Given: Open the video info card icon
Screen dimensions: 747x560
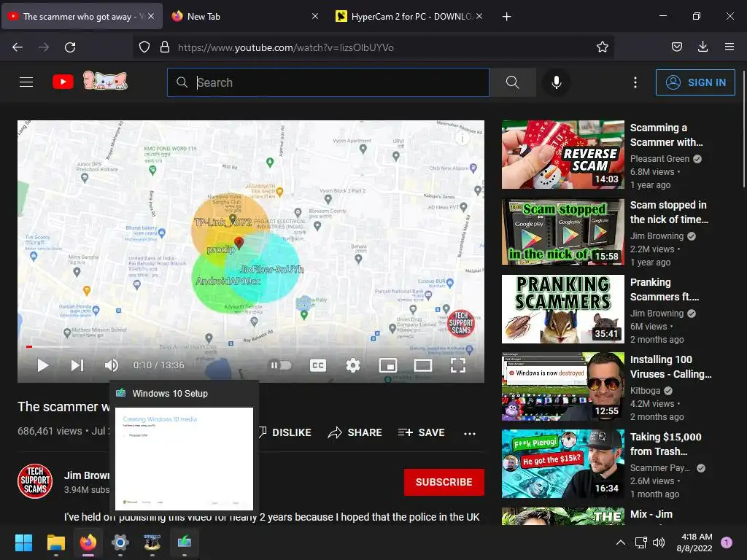Looking at the screenshot, I should 462,138.
